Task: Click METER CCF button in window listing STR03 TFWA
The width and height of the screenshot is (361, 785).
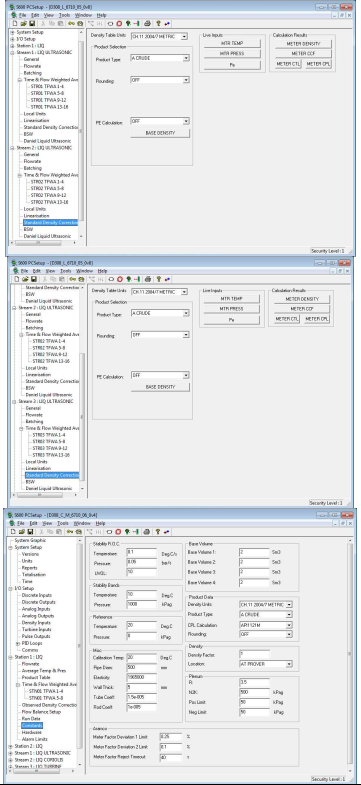Action: pos(301,309)
